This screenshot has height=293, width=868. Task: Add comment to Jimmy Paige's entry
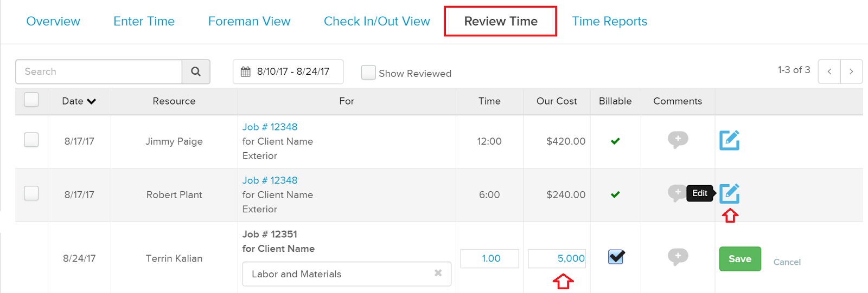[x=678, y=140]
